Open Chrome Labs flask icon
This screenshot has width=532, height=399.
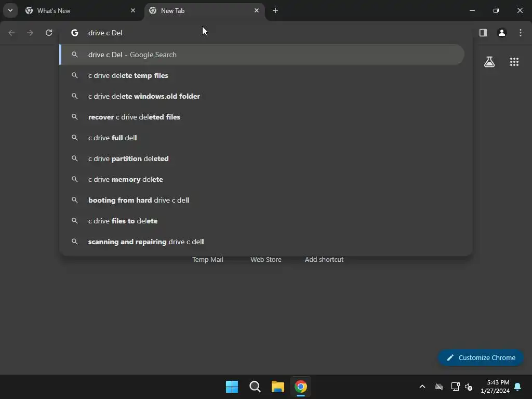tap(489, 62)
